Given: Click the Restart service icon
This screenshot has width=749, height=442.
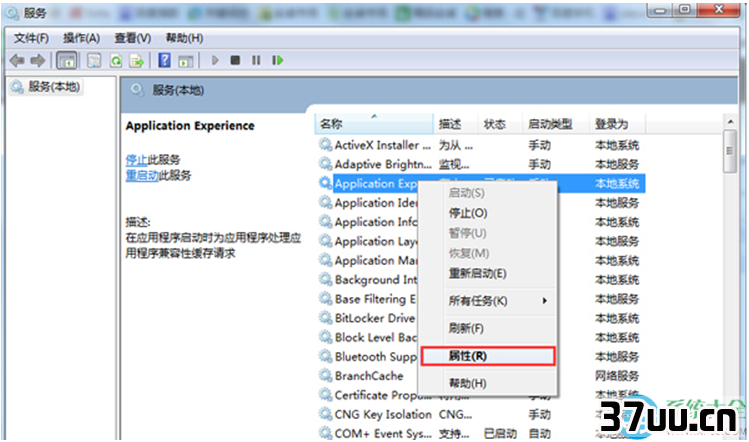Looking at the screenshot, I should 278,60.
